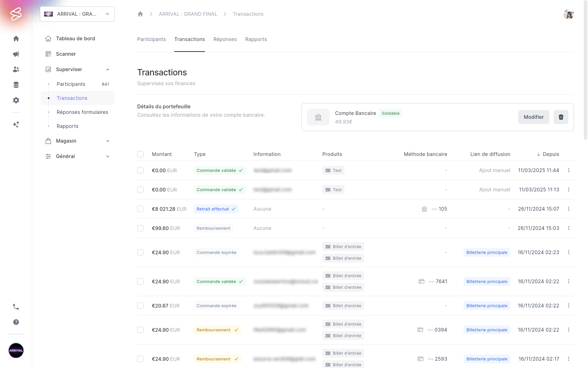This screenshot has width=588, height=368.
Task: Open the help question mark icon
Action: click(x=16, y=322)
